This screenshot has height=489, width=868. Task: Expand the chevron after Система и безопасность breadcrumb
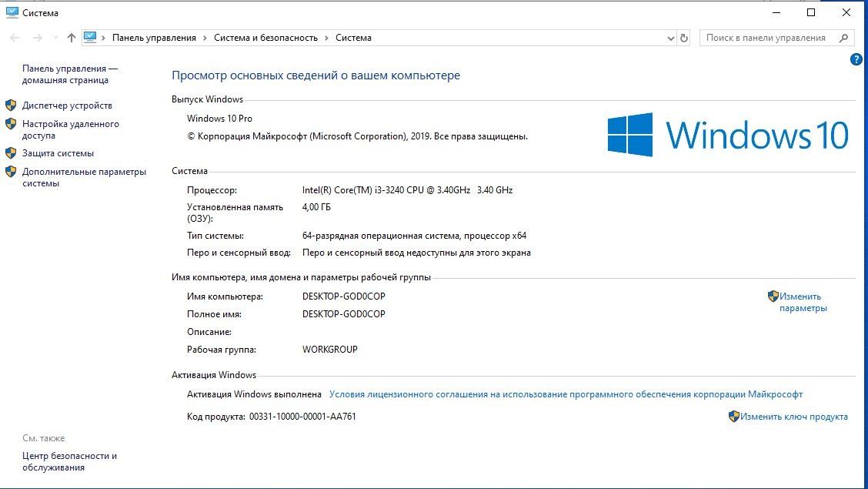coord(326,38)
